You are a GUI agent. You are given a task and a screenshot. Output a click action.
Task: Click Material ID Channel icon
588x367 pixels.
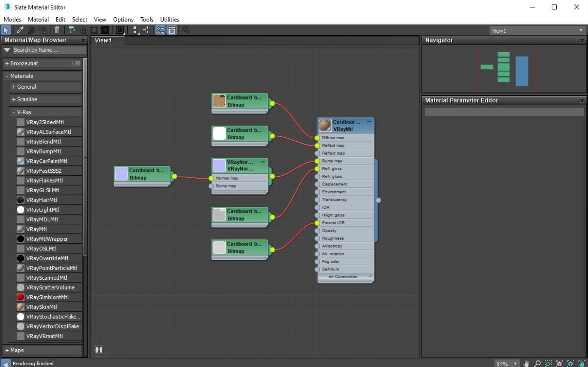(120, 30)
